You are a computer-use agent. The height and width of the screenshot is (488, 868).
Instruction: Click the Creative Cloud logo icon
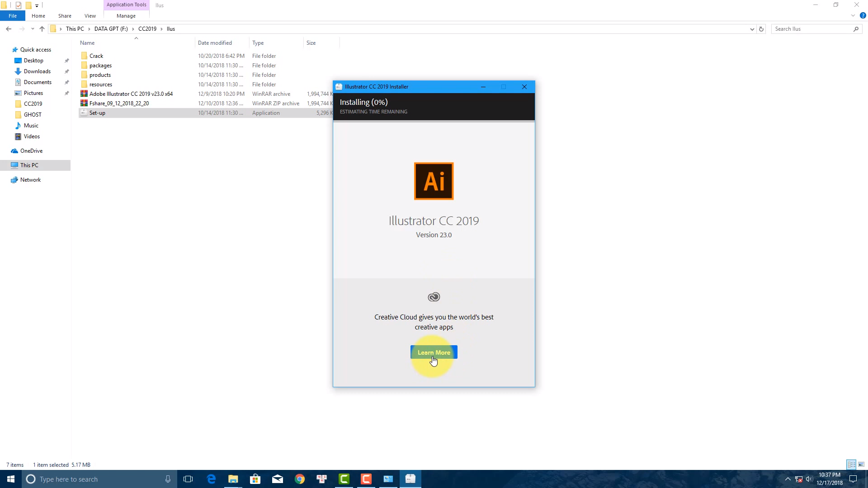pyautogui.click(x=434, y=297)
